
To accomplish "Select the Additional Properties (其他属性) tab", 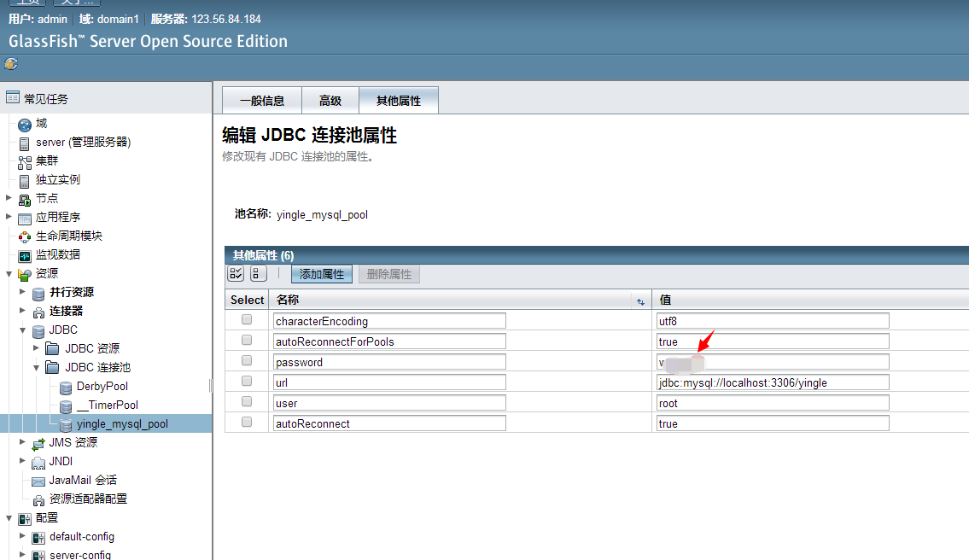I will (x=399, y=100).
